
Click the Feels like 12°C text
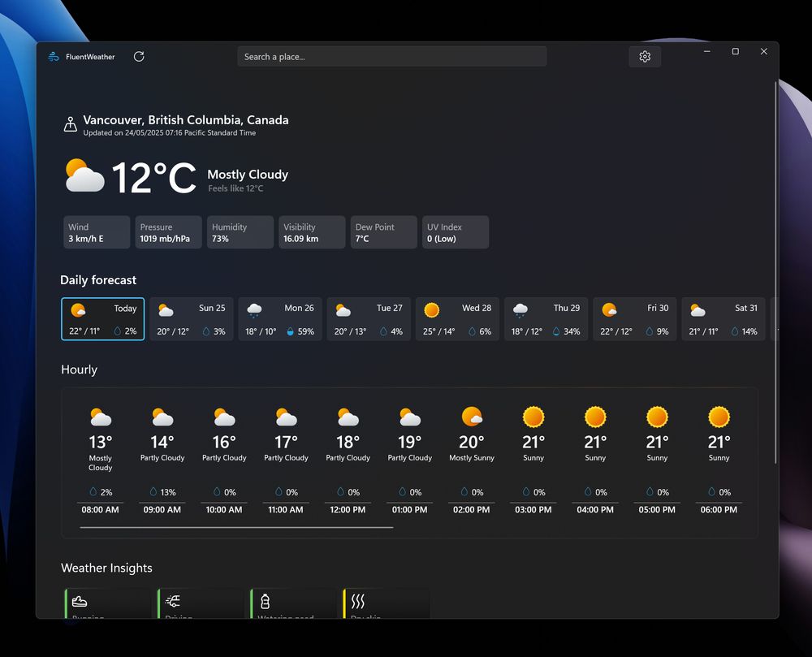coord(235,188)
